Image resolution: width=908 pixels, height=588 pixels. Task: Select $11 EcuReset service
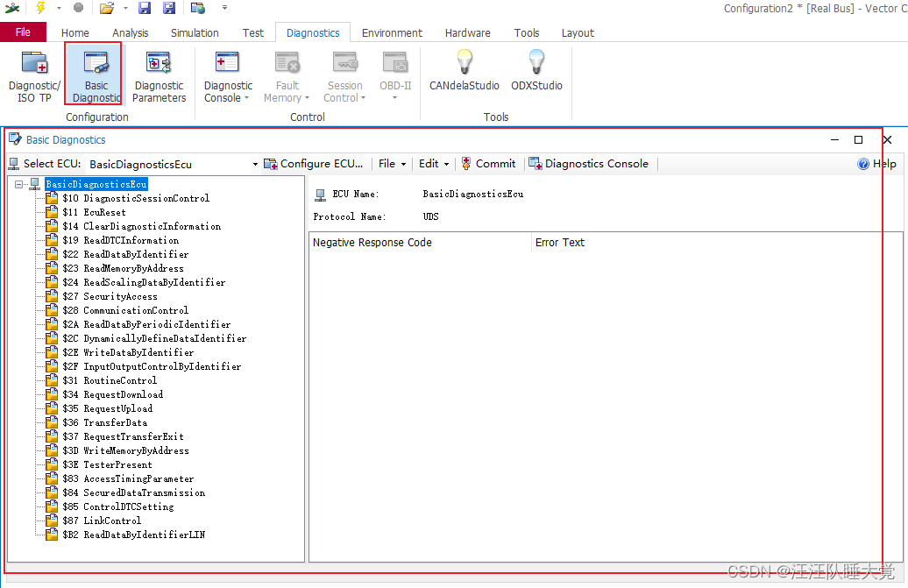(94, 212)
